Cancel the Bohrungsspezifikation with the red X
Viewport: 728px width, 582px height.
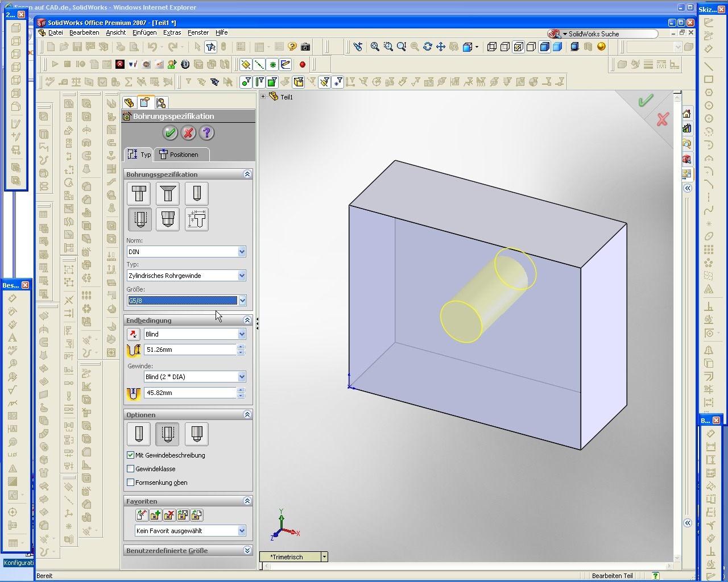(188, 133)
